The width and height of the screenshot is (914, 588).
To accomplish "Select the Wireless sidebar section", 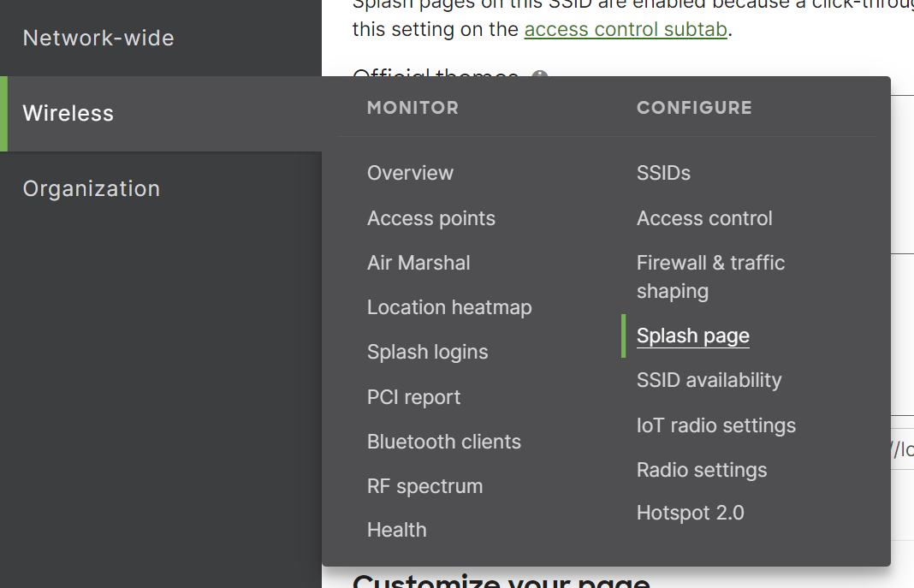I will [68, 113].
